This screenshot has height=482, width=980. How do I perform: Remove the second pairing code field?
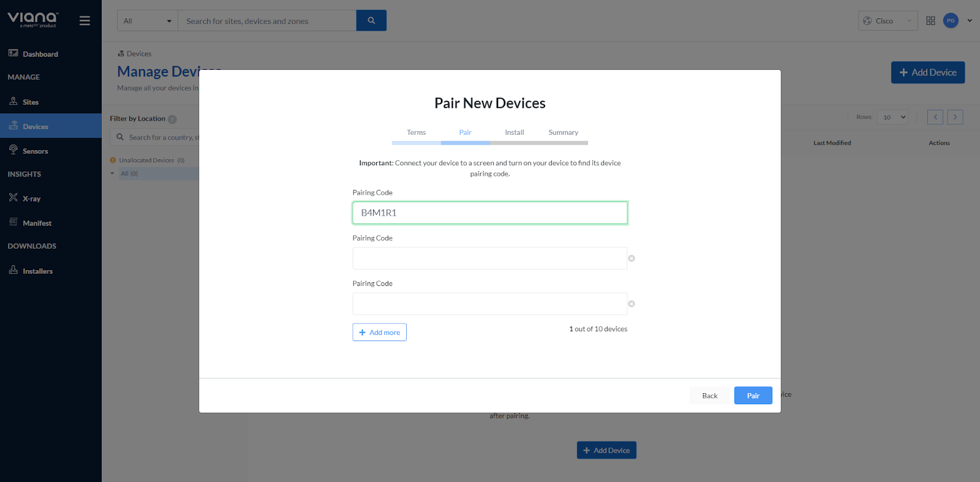(x=631, y=258)
